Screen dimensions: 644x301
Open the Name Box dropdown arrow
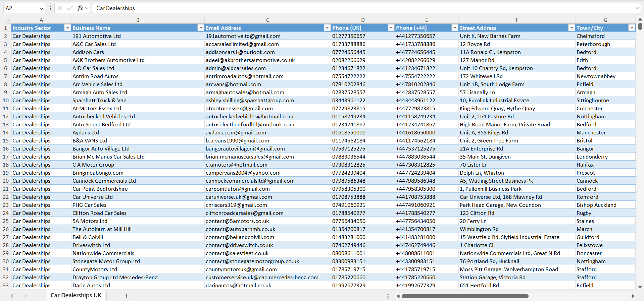click(x=41, y=8)
